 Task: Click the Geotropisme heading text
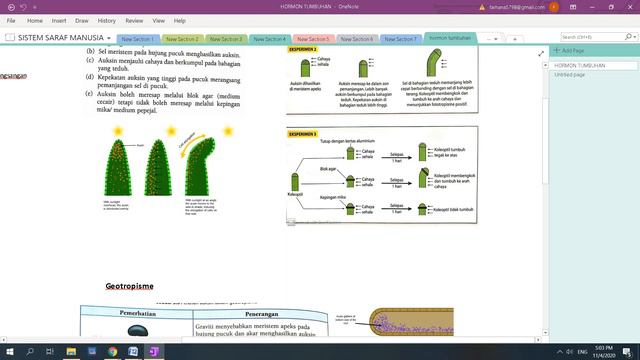(x=129, y=286)
